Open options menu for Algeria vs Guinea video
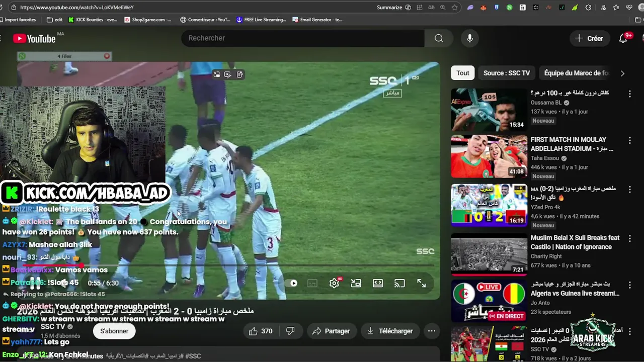644x362 pixels. click(x=629, y=286)
